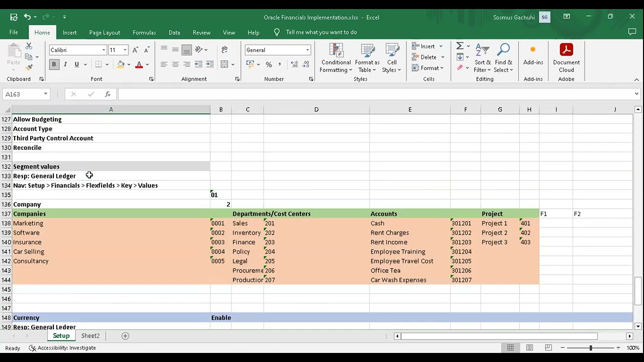Screen dimensions: 644x362
Task: Click the Decrease Indent icon
Action: (x=199, y=64)
